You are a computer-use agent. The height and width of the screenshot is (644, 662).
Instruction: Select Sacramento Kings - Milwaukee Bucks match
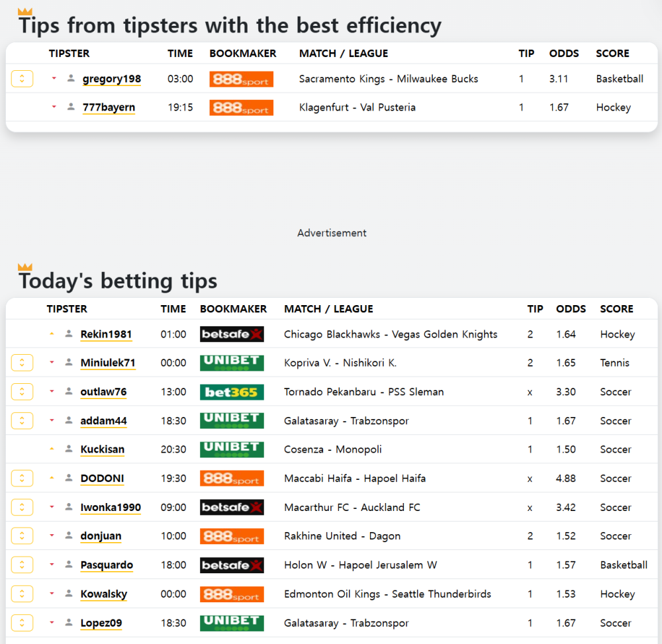point(389,79)
